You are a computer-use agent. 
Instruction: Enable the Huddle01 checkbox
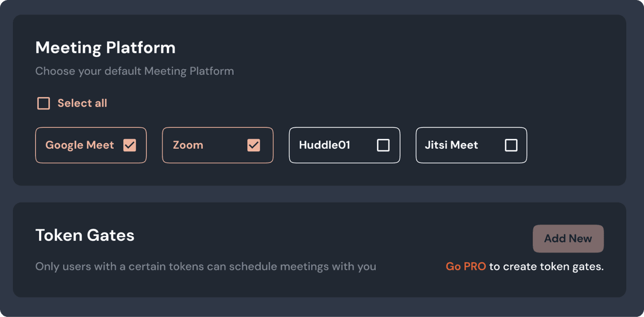click(383, 145)
